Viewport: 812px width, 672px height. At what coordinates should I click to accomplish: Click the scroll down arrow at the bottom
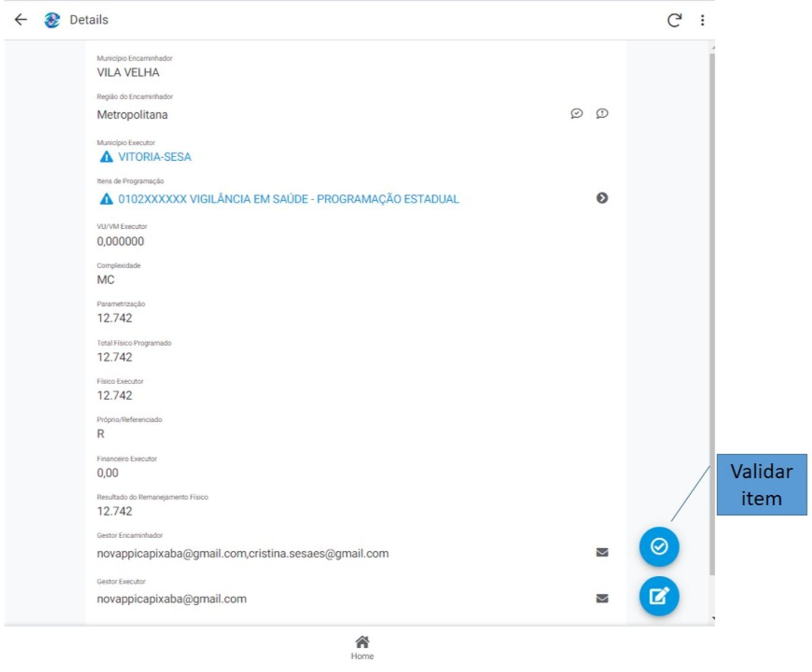point(712,619)
